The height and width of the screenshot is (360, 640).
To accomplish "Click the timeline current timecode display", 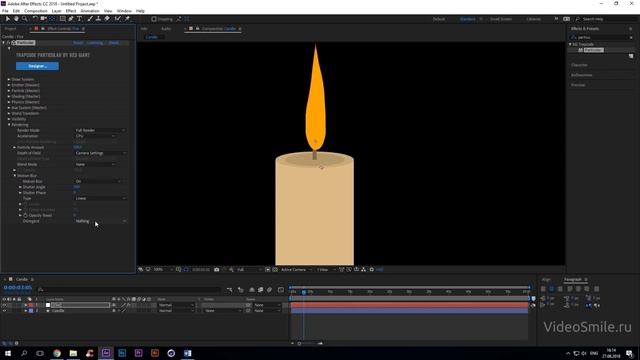I will 18,287.
